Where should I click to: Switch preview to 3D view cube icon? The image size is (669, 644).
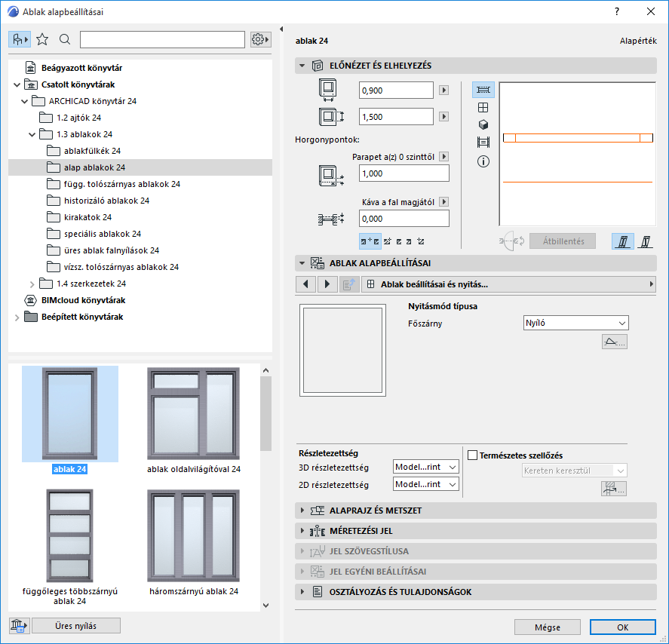483,125
